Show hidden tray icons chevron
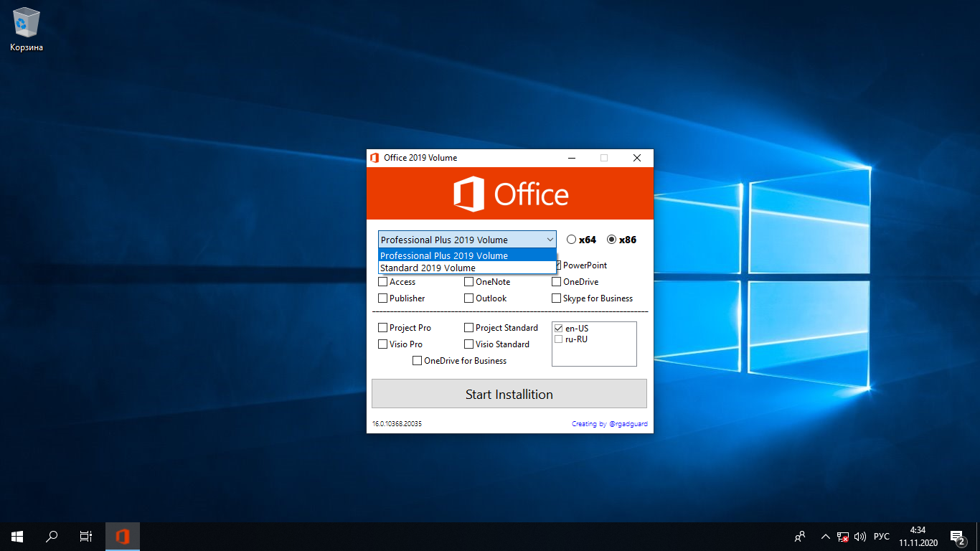The width and height of the screenshot is (980, 551). pos(826,536)
